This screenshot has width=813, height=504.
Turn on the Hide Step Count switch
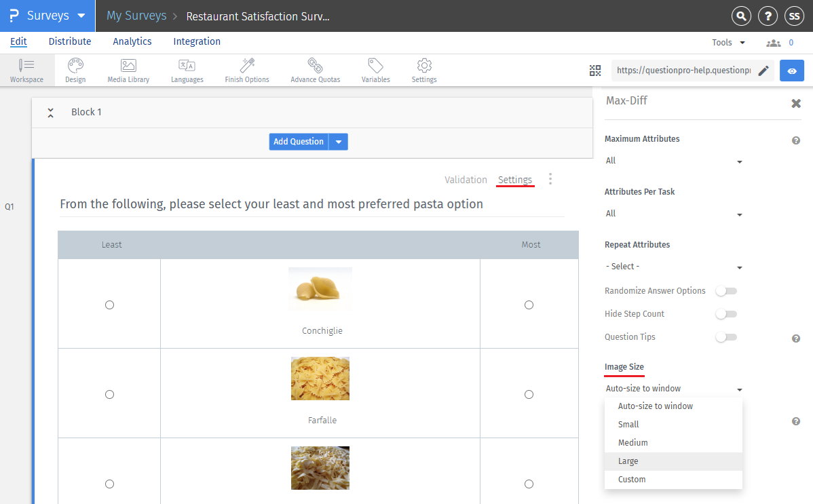point(725,314)
